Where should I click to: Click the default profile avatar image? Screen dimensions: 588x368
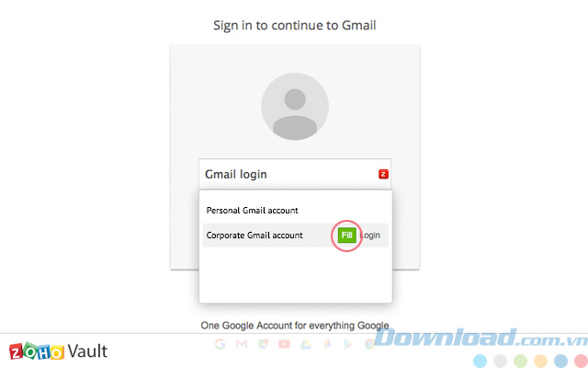pos(295,107)
